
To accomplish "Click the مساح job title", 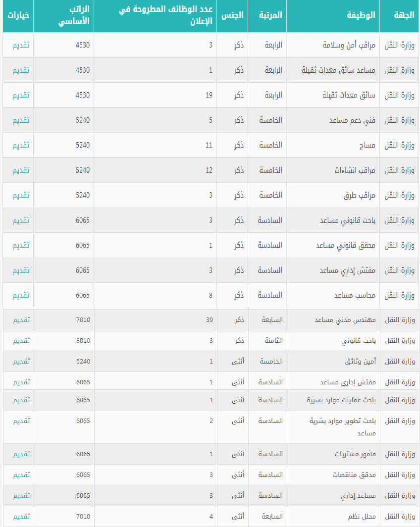I will coord(367,145).
